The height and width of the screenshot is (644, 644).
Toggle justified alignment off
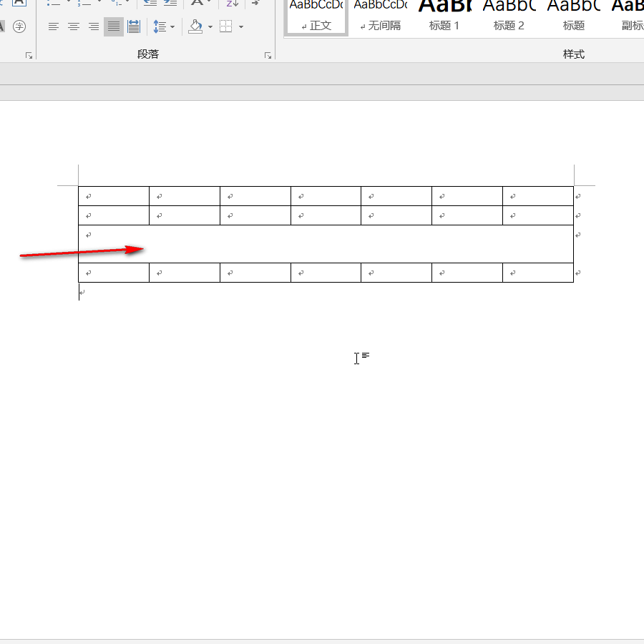(x=114, y=27)
